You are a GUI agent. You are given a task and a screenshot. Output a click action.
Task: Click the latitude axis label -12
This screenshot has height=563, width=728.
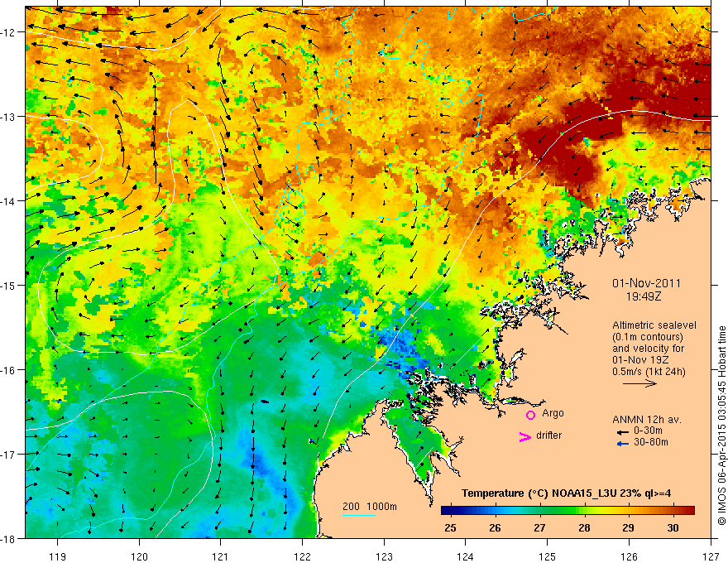[x=9, y=32]
